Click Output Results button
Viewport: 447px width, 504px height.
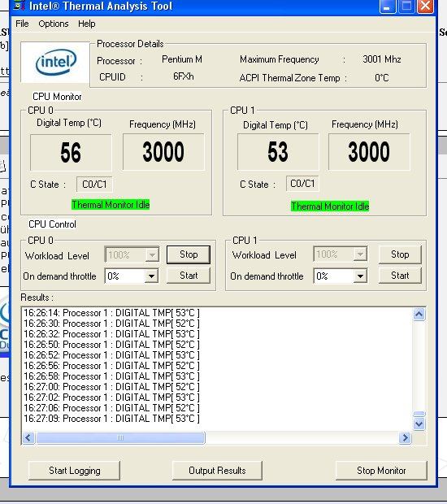(x=217, y=471)
